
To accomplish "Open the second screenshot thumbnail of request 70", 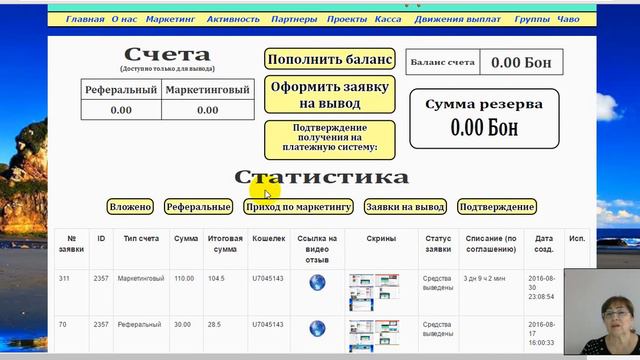I will click(x=387, y=327).
